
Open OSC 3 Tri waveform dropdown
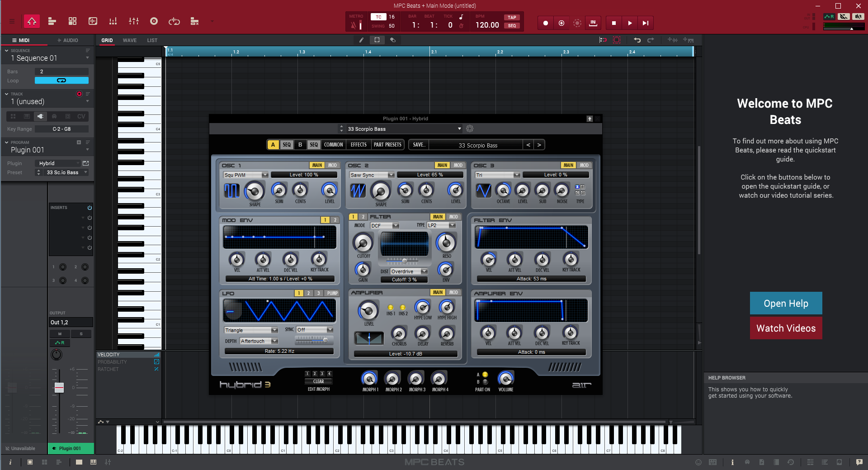497,175
